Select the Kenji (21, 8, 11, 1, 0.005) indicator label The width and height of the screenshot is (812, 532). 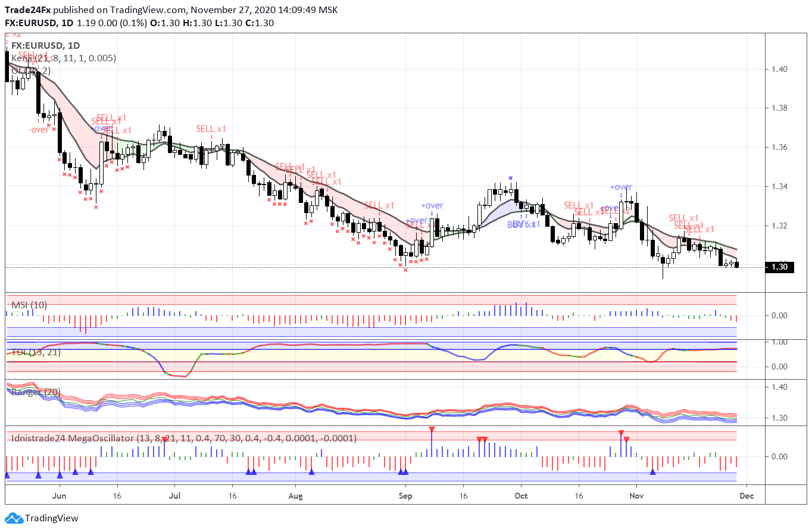click(x=64, y=58)
